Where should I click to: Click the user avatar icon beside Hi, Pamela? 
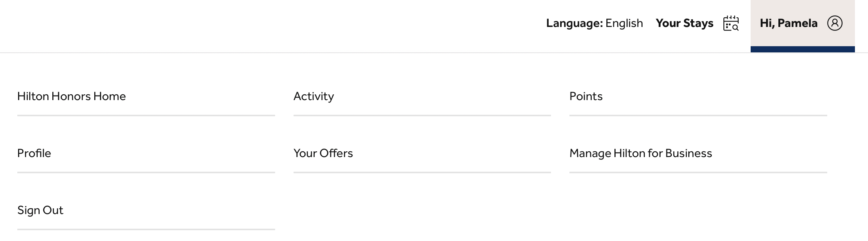(x=835, y=23)
